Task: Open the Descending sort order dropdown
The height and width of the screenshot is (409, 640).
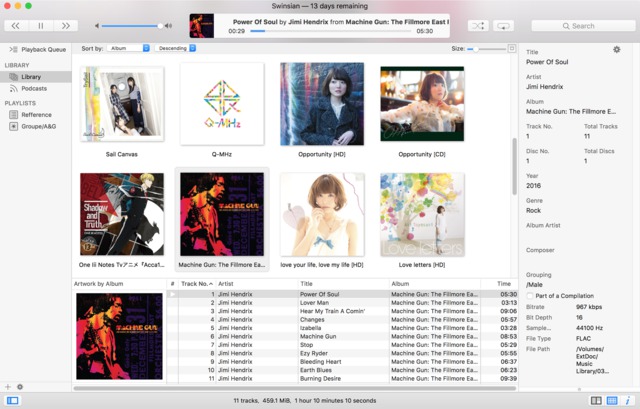Action: click(x=181, y=48)
